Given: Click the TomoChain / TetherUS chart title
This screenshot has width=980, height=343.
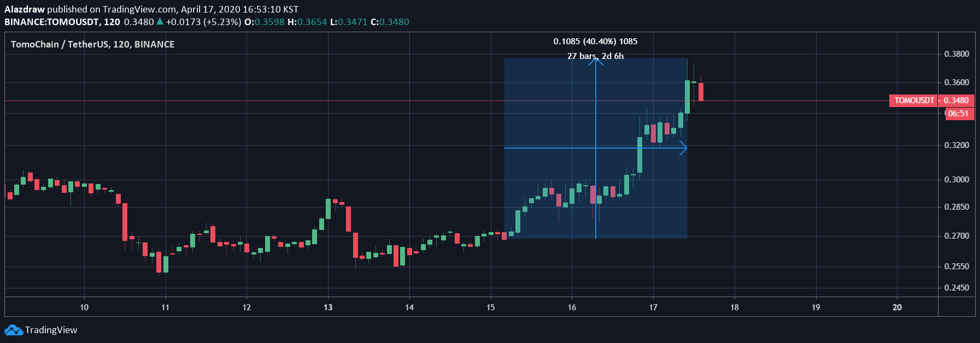Looking at the screenshot, I should coord(92,44).
